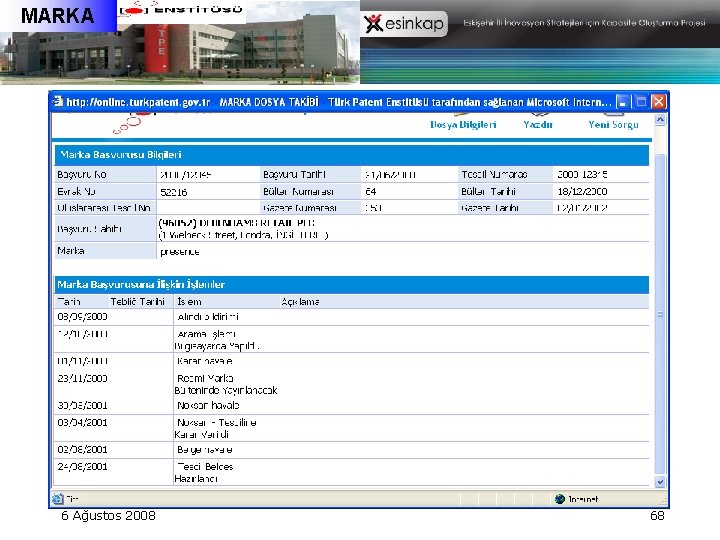Minimize the MARKA DOSYA TAKİBİ window
Screen dimensions: 720x540
pyautogui.click(x=622, y=101)
